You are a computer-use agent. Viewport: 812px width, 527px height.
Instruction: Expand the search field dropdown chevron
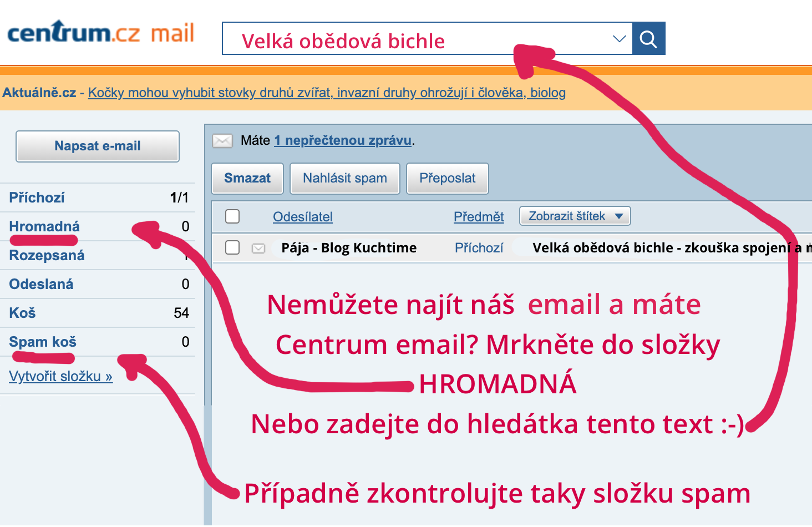tap(619, 39)
